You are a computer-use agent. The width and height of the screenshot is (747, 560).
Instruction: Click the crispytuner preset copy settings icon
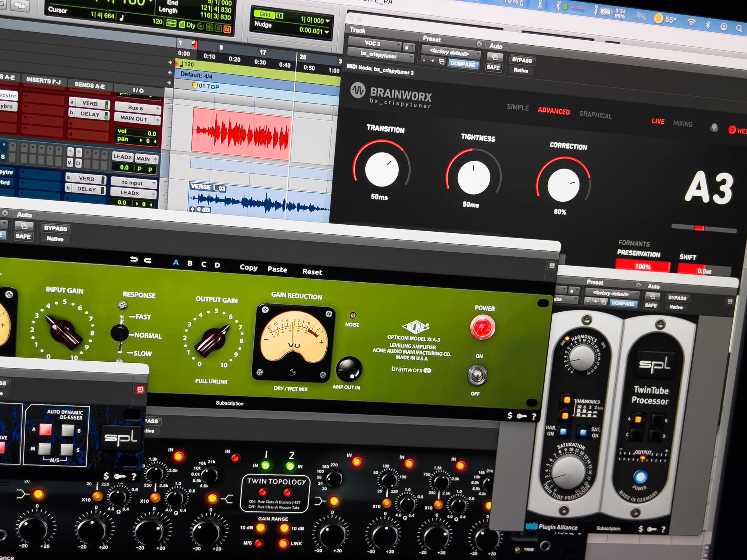(441, 62)
